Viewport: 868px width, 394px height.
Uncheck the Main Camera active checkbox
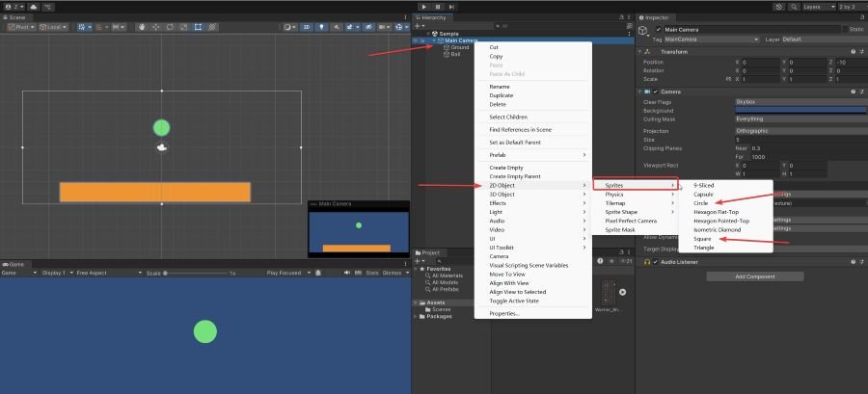pyautogui.click(x=658, y=29)
